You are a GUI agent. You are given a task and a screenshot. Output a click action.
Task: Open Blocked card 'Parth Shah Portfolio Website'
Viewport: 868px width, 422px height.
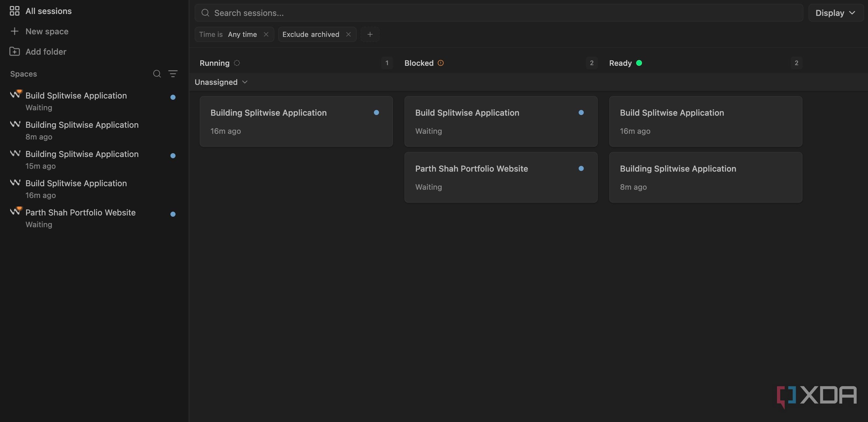pos(501,177)
